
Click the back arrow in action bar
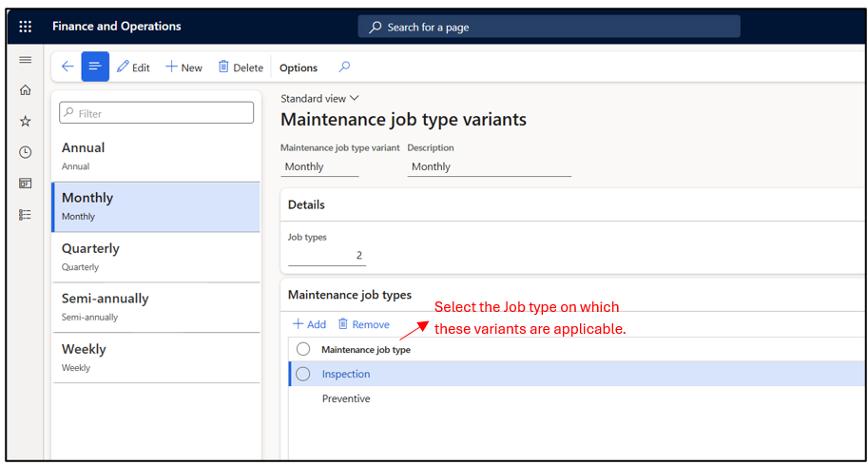click(67, 67)
